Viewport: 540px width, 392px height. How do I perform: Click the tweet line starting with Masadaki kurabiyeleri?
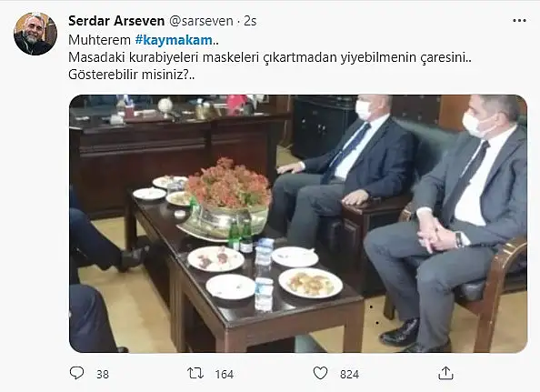coord(270,57)
